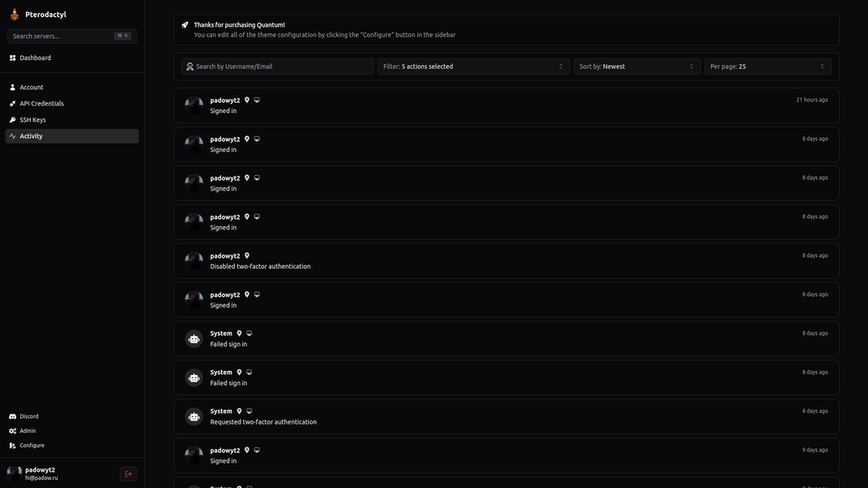Click device monitor icon on first padowyt2 entry

coord(257,100)
